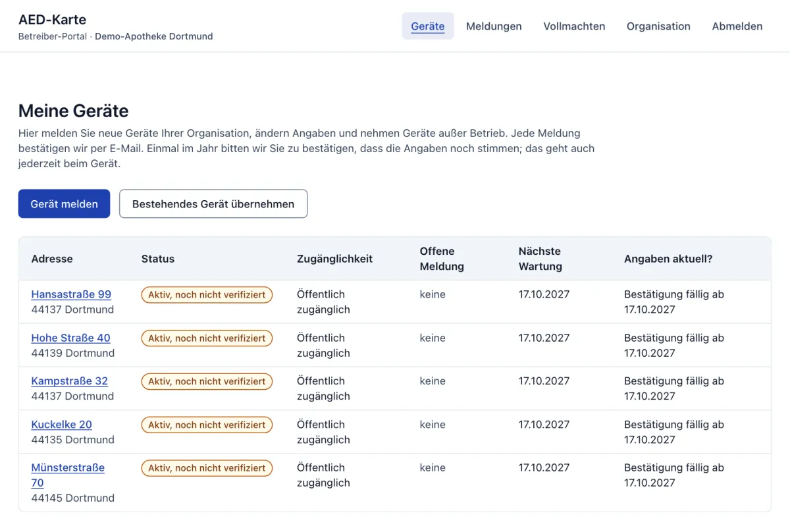This screenshot has width=790, height=532.
Task: Click the Nächste Wartung column header
Action: click(540, 259)
